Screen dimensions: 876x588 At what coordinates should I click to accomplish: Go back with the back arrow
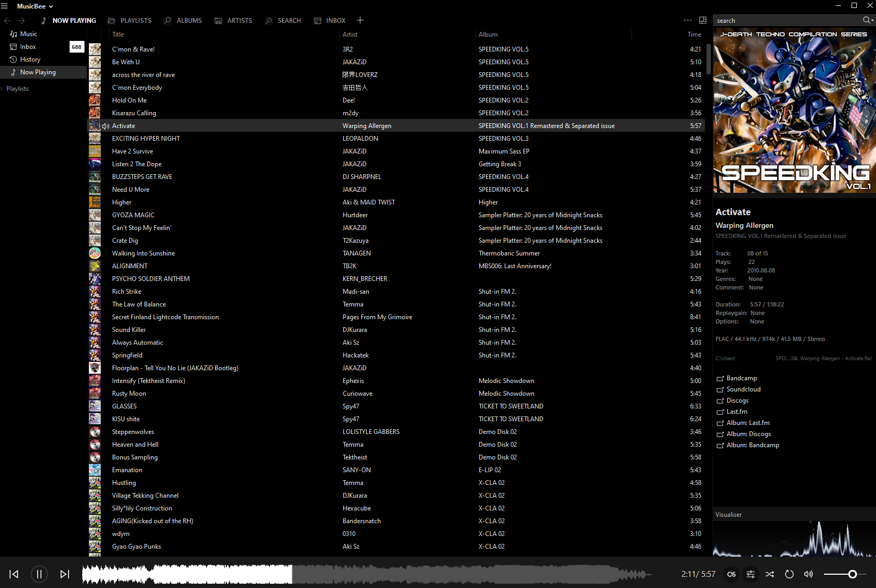coord(7,21)
